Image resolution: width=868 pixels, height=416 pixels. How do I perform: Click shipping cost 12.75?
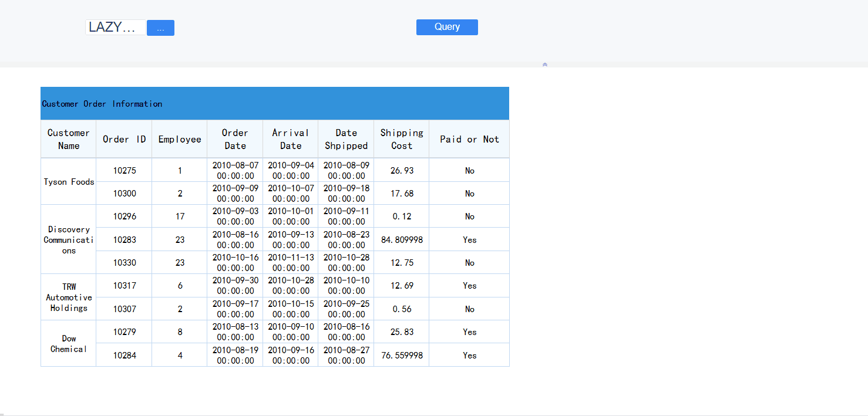[402, 262]
